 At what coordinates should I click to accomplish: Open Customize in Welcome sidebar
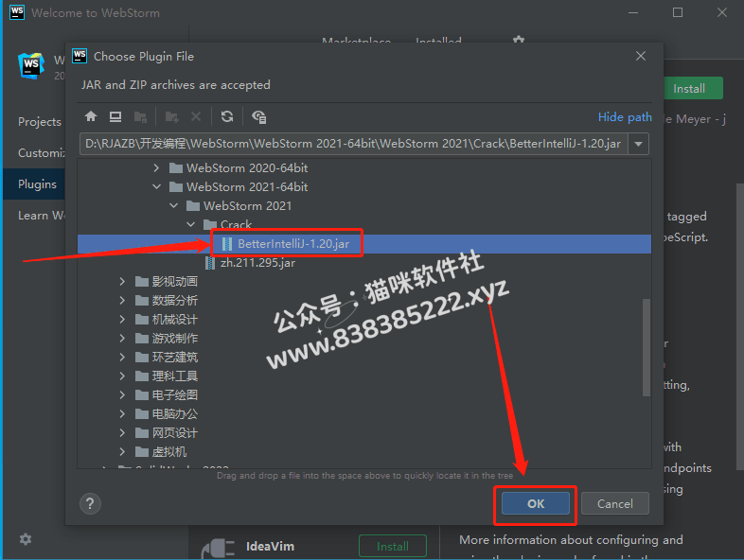coord(41,152)
